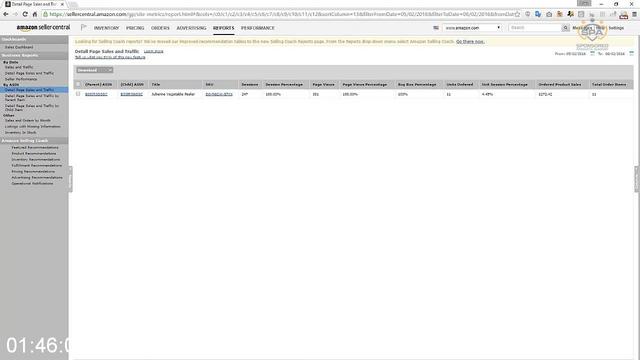
Task: Open the SKU link in the table row
Action: [x=219, y=94]
